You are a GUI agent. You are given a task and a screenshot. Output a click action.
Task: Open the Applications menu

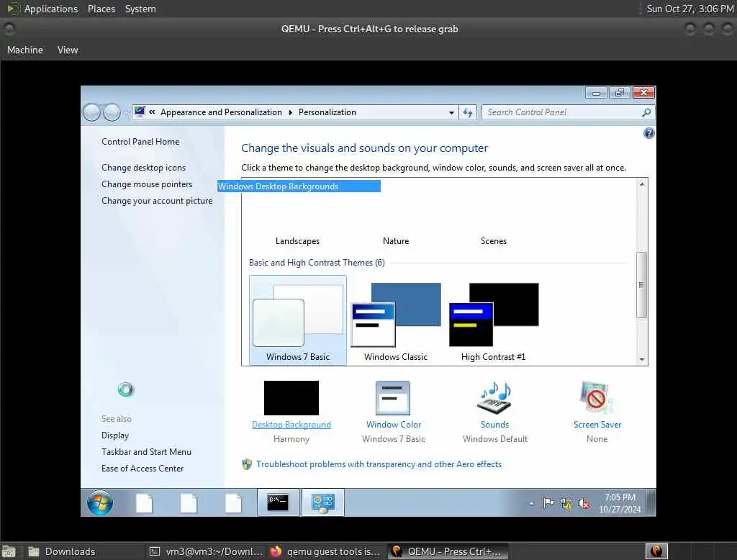pos(51,9)
